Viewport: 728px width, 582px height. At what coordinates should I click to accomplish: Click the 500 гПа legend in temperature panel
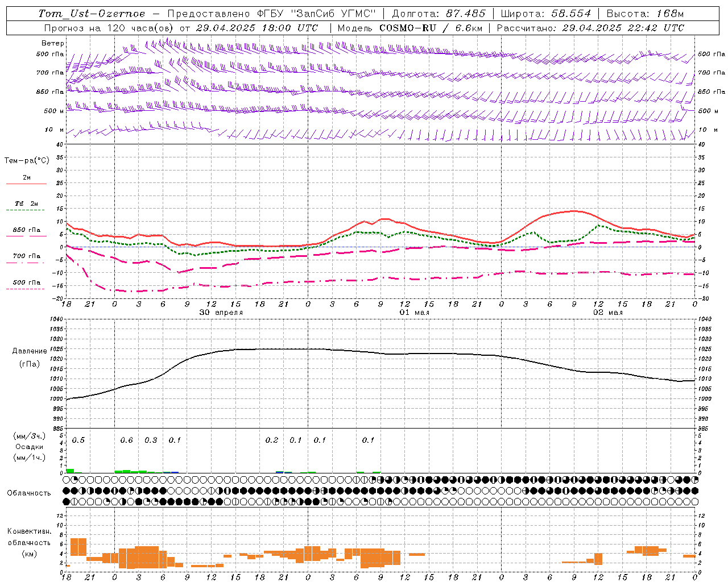26,284
